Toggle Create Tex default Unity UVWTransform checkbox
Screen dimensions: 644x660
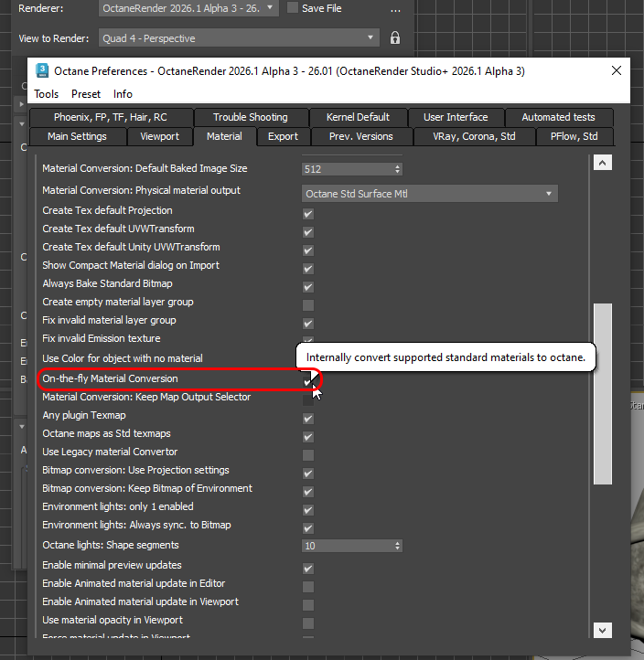click(x=308, y=250)
